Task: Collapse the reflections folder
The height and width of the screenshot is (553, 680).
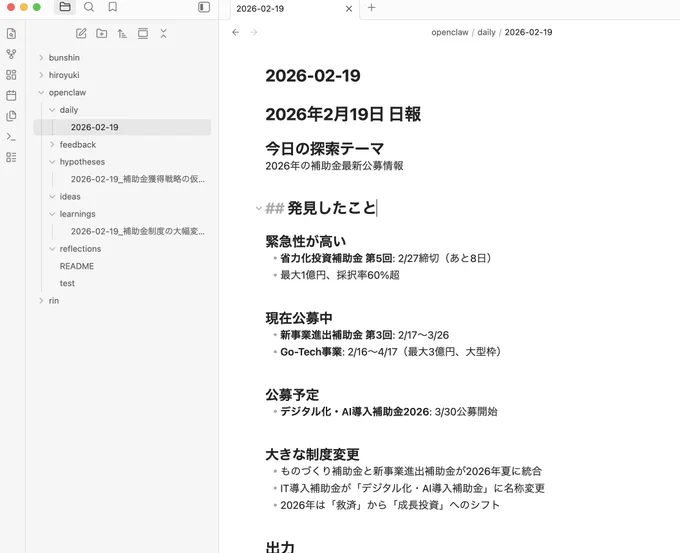Action: click(52, 249)
